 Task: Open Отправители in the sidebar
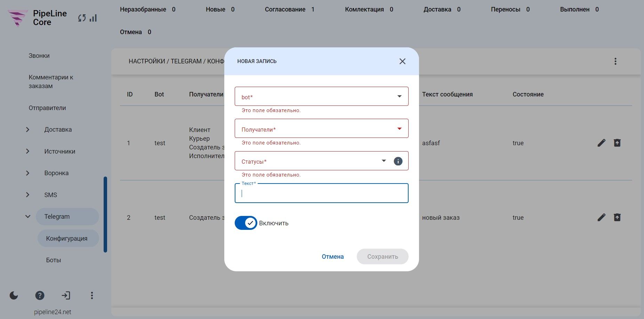coord(47,108)
